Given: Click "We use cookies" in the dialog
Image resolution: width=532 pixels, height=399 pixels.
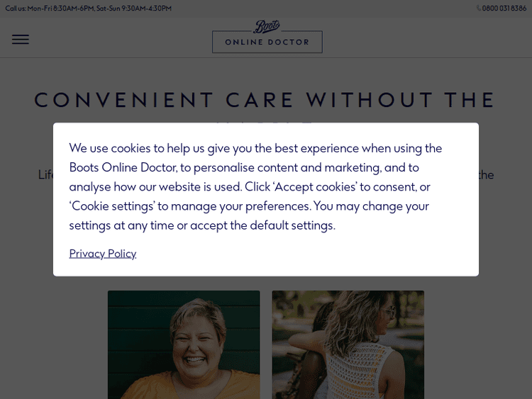Looking at the screenshot, I should [x=110, y=148].
